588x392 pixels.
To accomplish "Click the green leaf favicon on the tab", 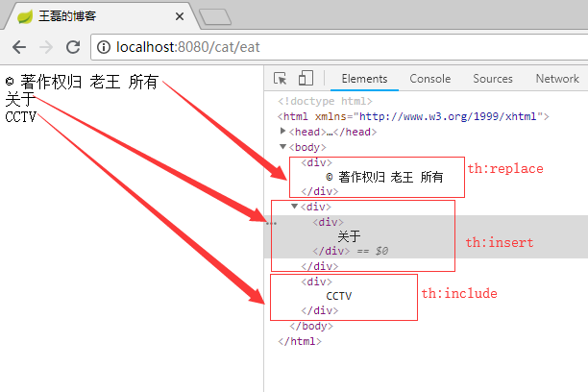I will coord(25,16).
